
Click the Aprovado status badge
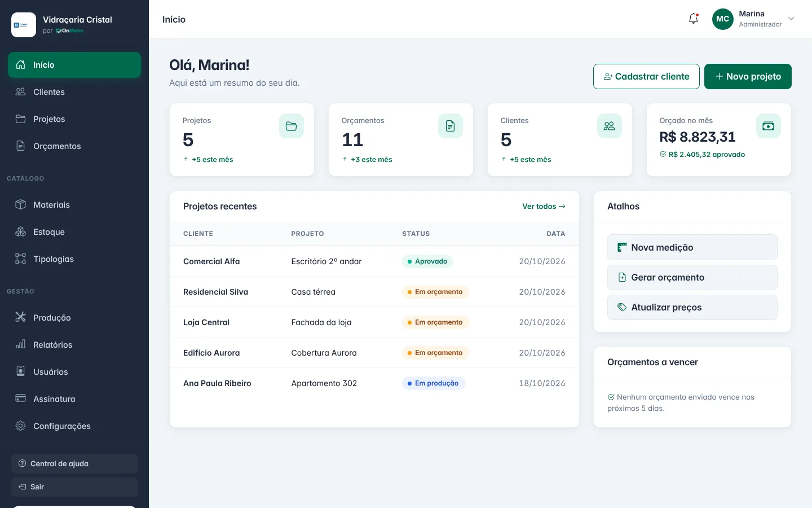[x=427, y=261]
